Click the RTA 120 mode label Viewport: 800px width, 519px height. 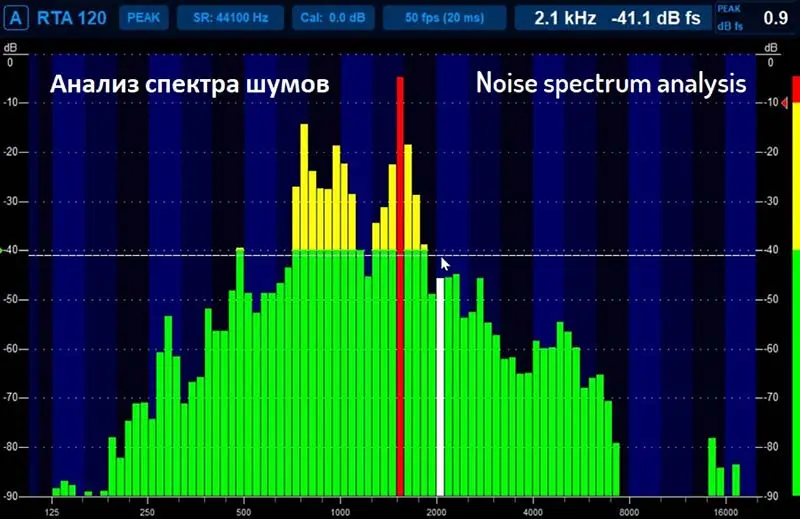[72, 18]
